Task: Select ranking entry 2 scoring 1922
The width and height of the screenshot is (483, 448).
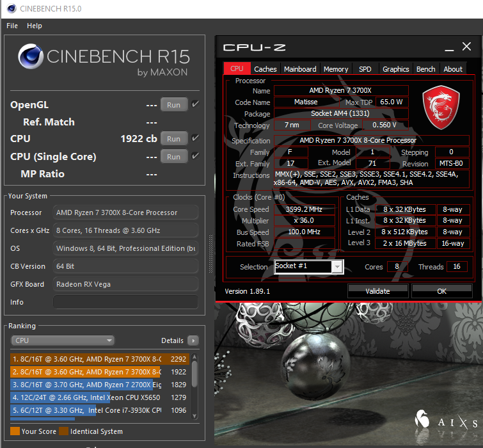Action: pos(100,372)
